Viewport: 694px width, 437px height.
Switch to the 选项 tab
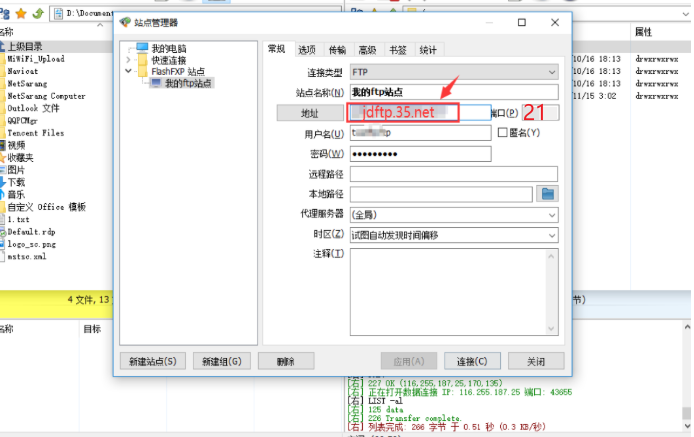click(307, 49)
